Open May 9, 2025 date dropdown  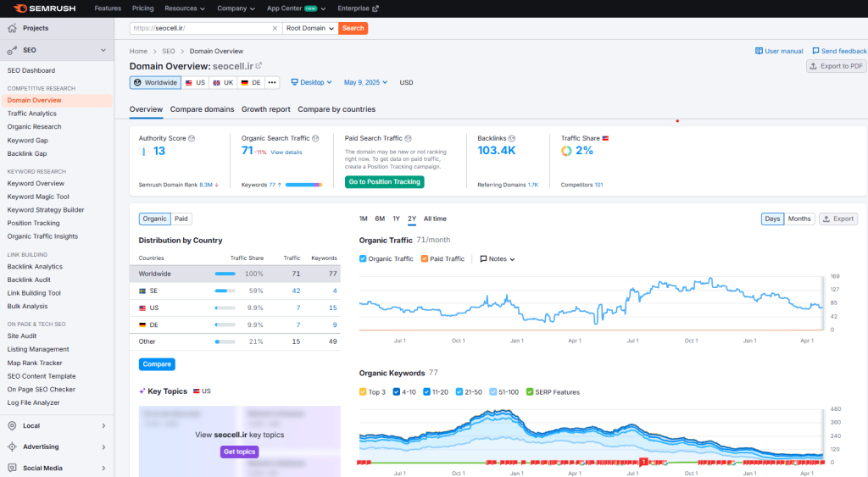point(365,82)
